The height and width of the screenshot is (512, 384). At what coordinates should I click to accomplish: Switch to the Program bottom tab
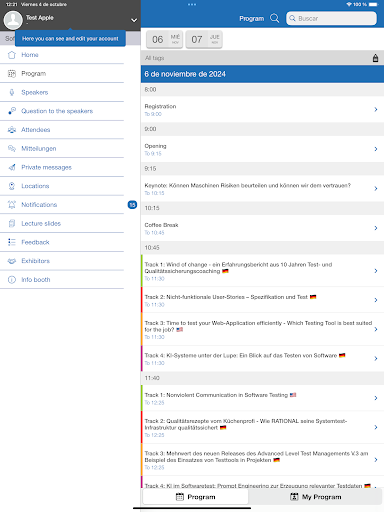click(x=195, y=497)
